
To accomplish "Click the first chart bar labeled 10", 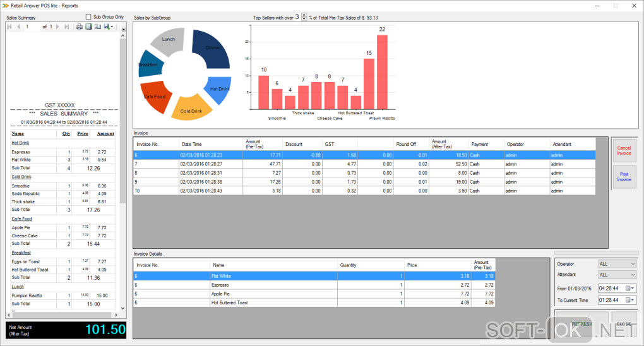I will pos(264,92).
